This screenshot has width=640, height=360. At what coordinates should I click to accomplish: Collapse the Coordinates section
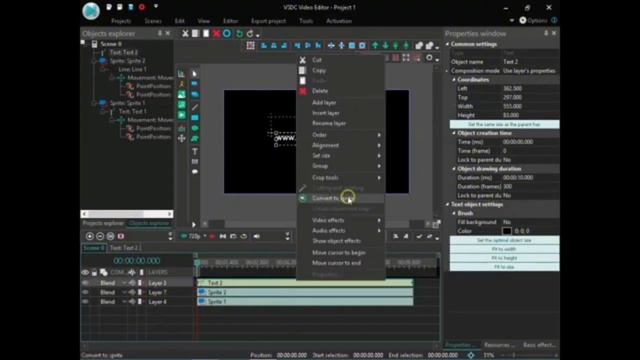pyautogui.click(x=454, y=80)
